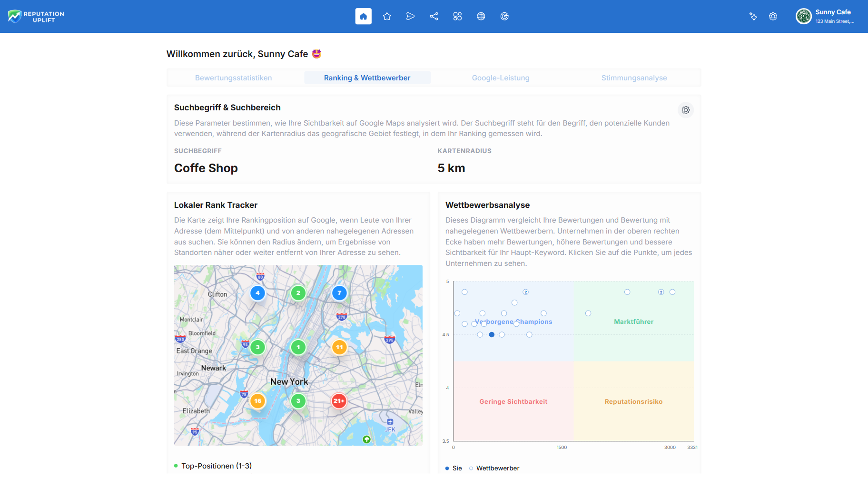
Task: Open the Sunny Cafe account menu
Action: click(x=825, y=17)
